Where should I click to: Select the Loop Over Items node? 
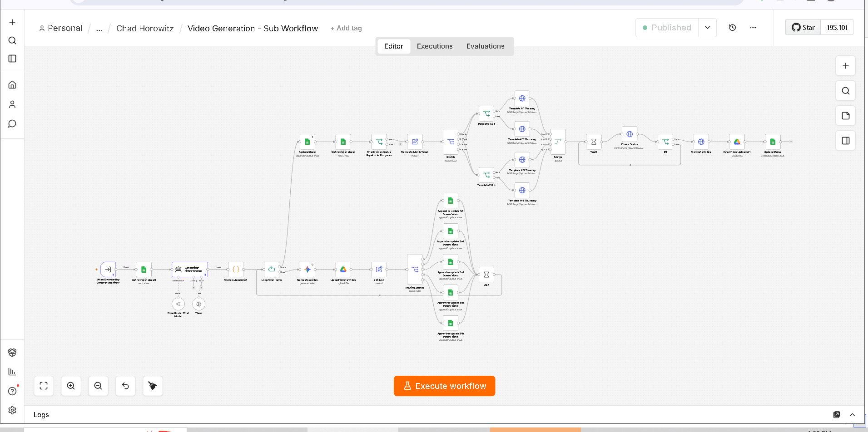pyautogui.click(x=272, y=270)
